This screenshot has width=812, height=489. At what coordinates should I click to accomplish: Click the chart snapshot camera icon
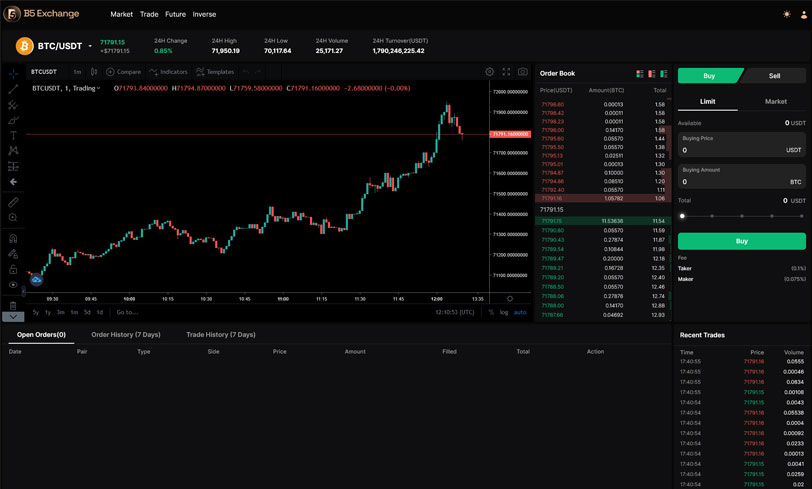(x=523, y=72)
